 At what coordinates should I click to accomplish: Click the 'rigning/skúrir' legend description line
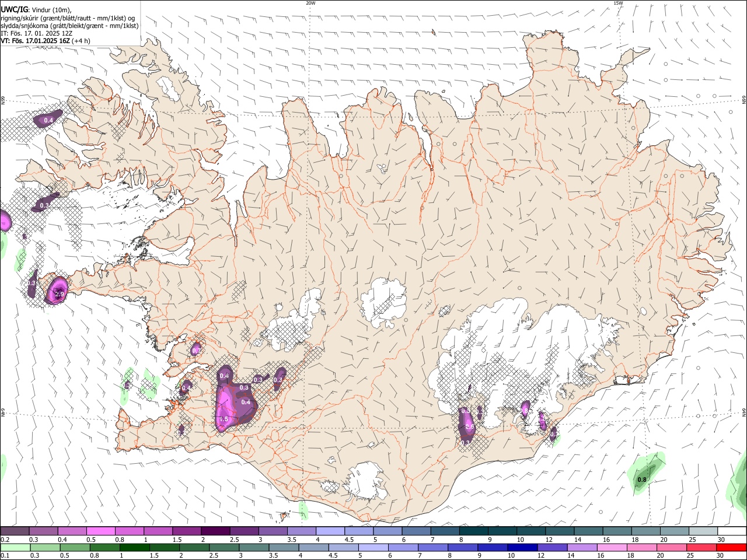[68, 17]
